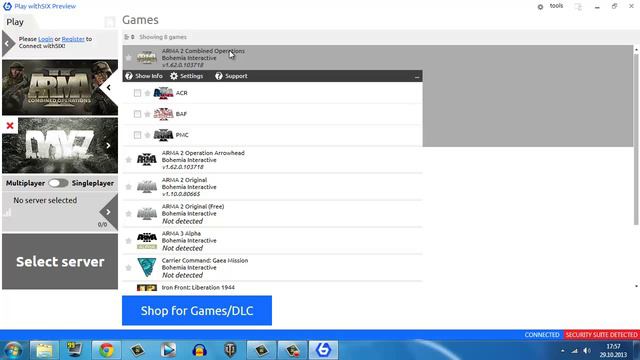The height and width of the screenshot is (360, 640).
Task: Click the Windows Start button
Action: point(13,351)
